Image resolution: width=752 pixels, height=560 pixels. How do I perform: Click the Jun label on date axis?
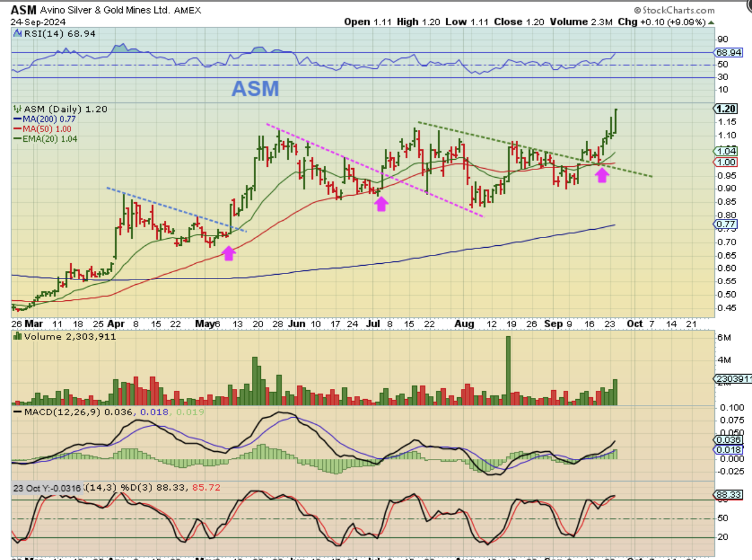297,324
